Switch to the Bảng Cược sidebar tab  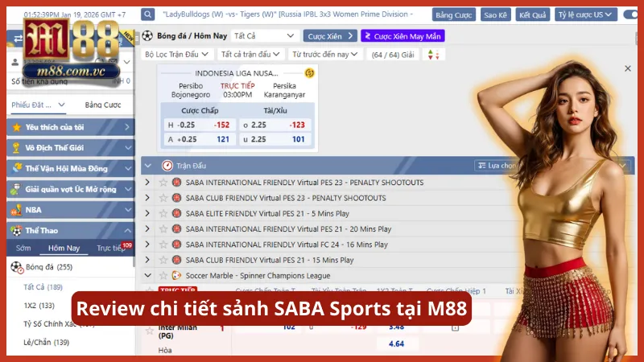103,105
